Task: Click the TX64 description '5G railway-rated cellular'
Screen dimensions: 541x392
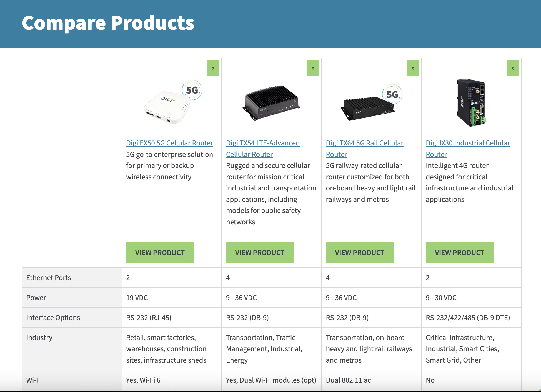Action: [x=371, y=182]
